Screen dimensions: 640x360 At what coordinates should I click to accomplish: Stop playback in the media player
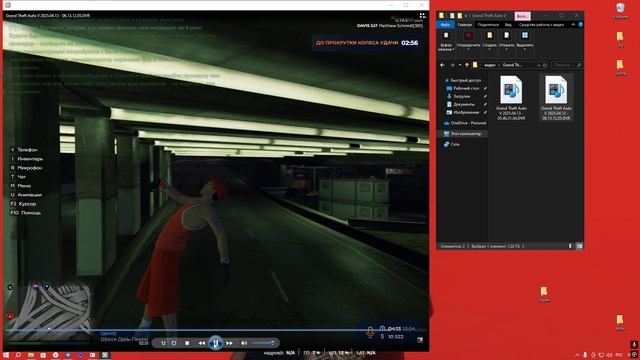tap(187, 343)
